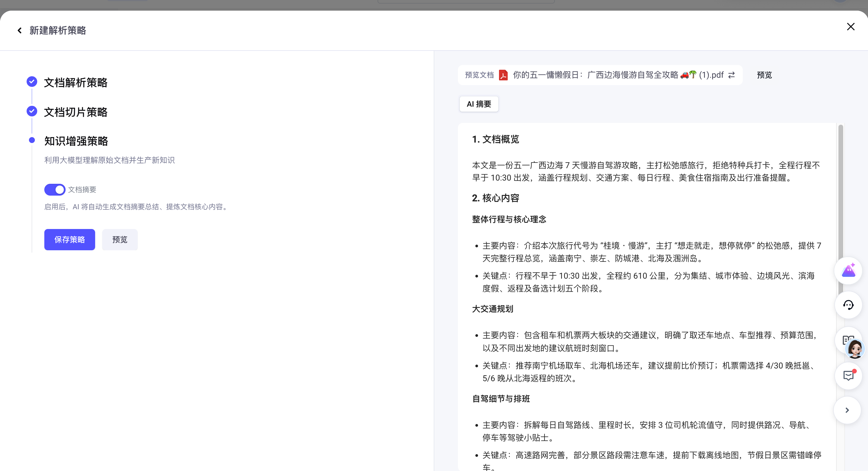Click the heading 2. 核心内容
Viewport: 868px width, 471px height.
point(495,198)
